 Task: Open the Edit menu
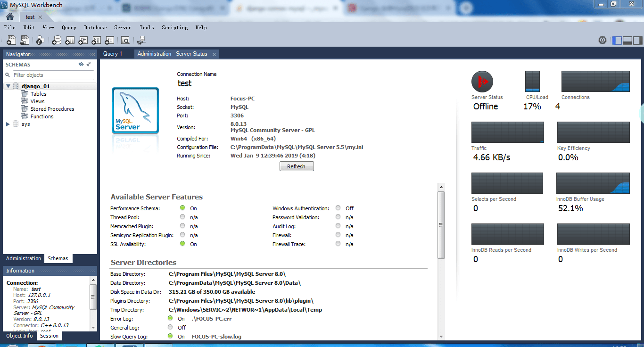click(29, 28)
